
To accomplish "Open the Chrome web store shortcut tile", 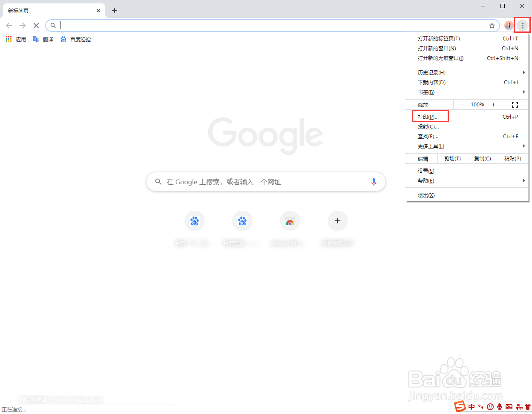I will (290, 221).
